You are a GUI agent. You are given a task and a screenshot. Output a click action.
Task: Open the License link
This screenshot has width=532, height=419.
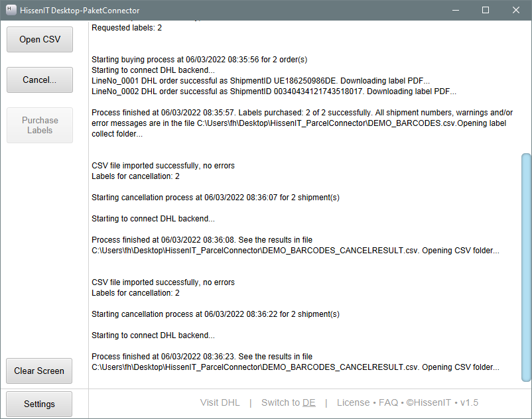pyautogui.click(x=353, y=402)
